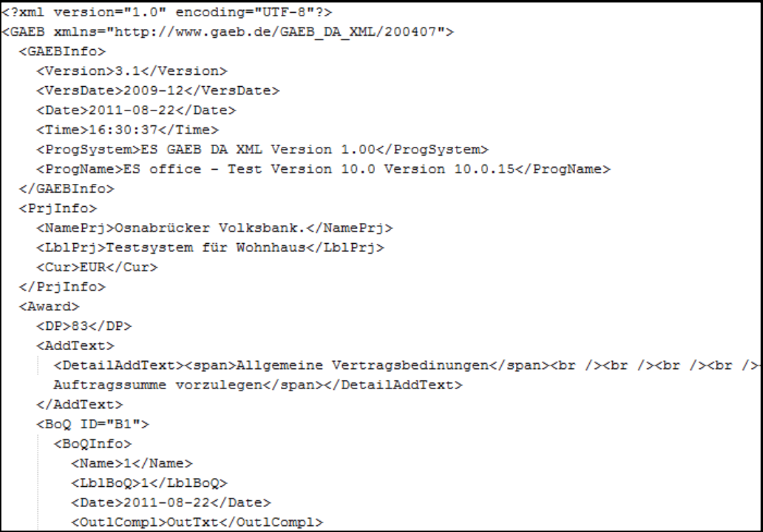Click the ProgName ES office line
763x532 pixels.
tap(323, 169)
